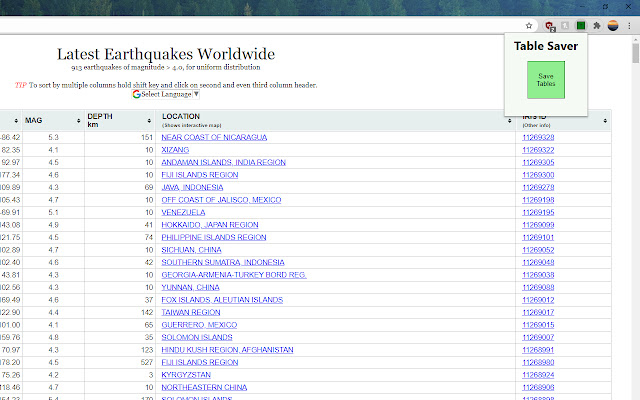640x400 pixels.
Task: Open IRIS ID 11269328 link
Action: pos(538,138)
